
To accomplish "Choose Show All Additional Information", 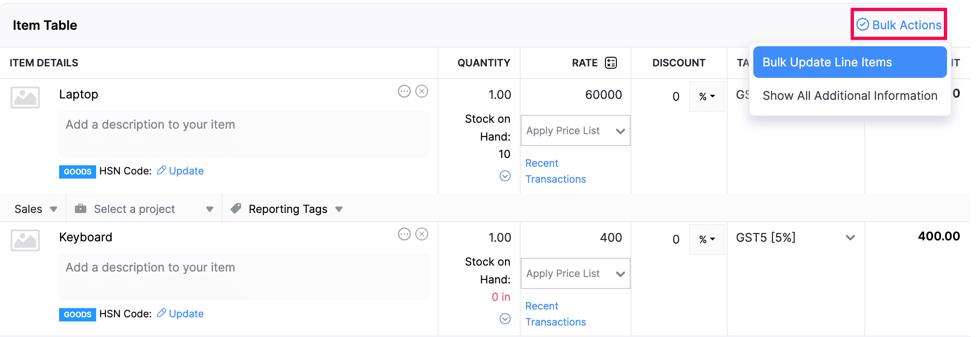I will point(849,96).
